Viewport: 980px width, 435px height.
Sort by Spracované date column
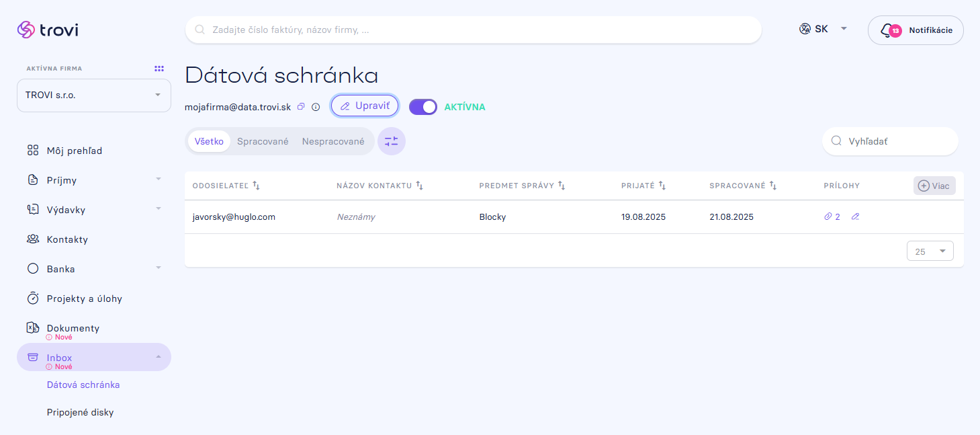click(x=773, y=186)
